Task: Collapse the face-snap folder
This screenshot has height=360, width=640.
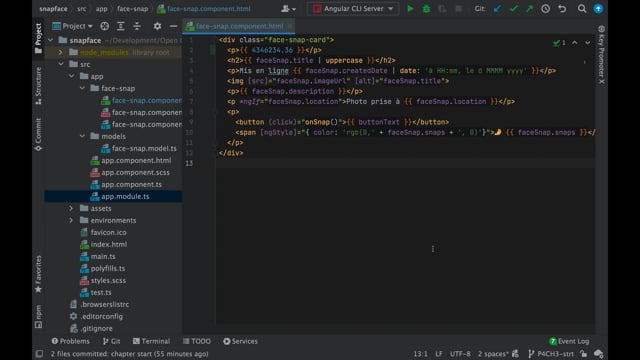Action: click(82, 88)
